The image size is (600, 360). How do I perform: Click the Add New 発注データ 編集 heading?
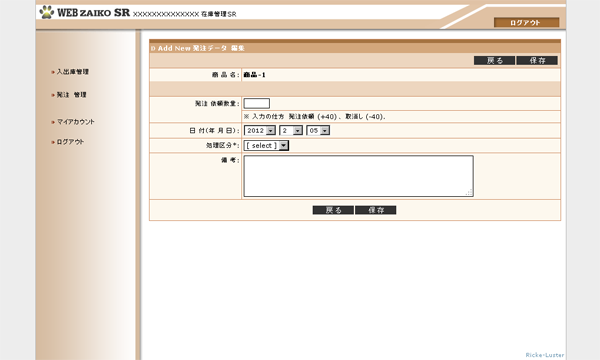click(201, 48)
